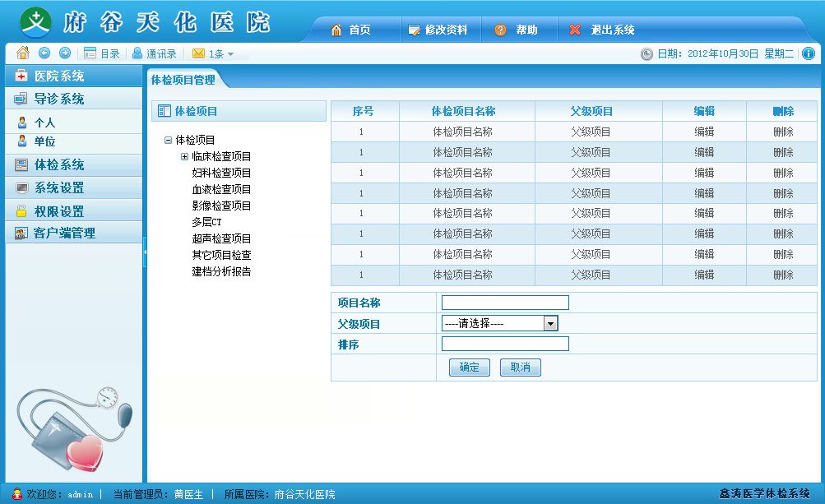The width and height of the screenshot is (825, 504).
Task: Focus the 排序 input field
Action: point(505,344)
